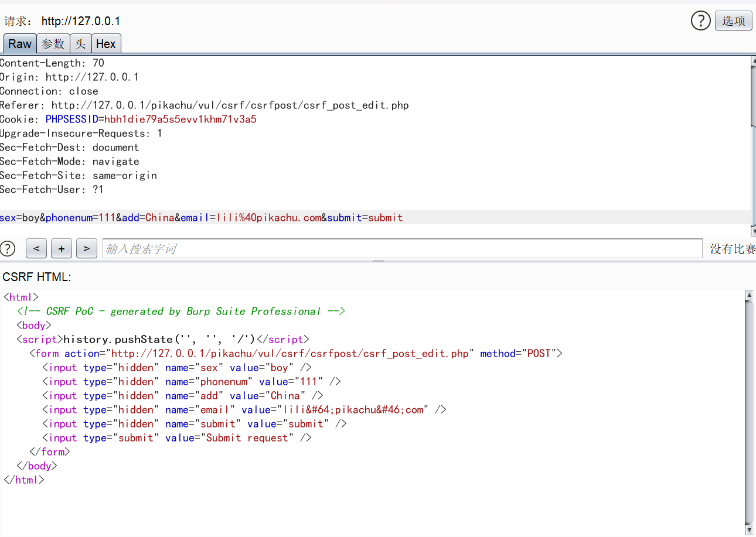Click the plus search options button
The width and height of the screenshot is (756, 537).
coord(62,248)
